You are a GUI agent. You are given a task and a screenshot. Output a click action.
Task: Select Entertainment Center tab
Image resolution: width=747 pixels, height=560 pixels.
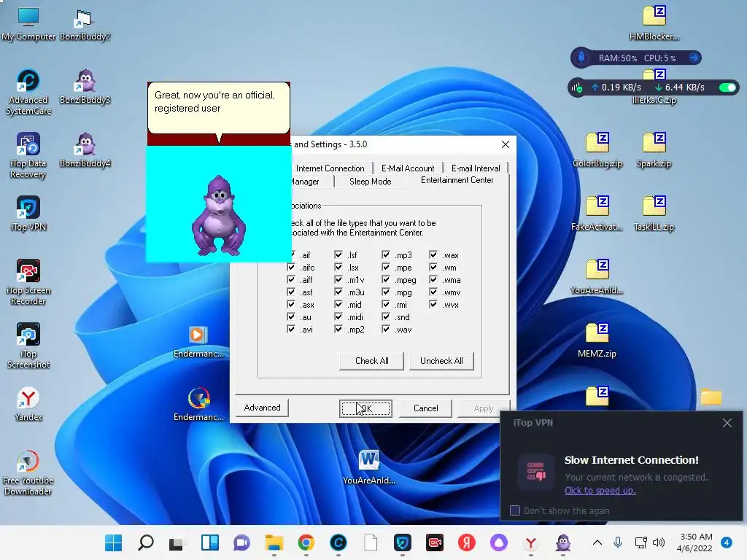(457, 180)
